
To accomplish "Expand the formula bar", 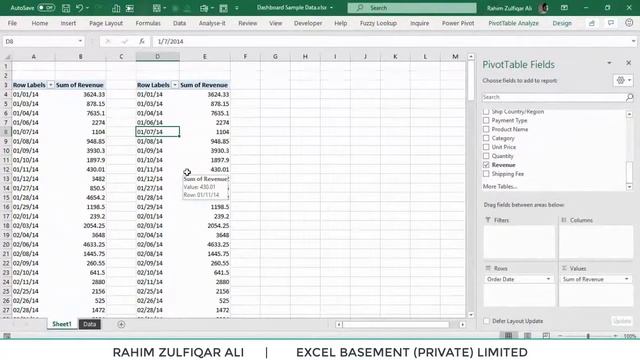I will click(x=633, y=41).
